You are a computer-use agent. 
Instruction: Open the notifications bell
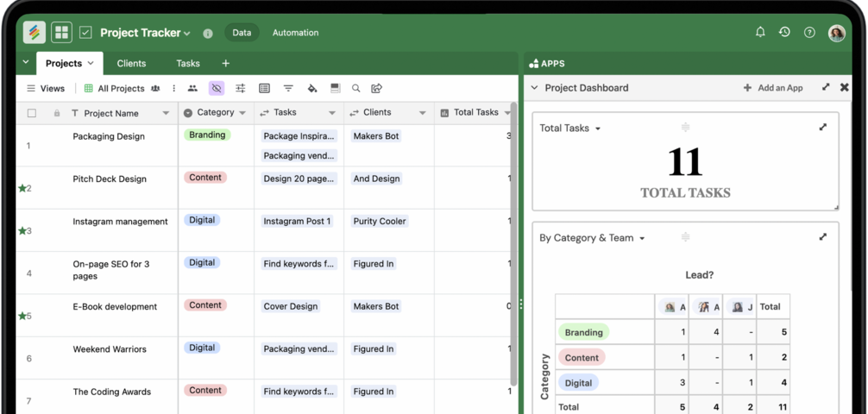pos(760,32)
